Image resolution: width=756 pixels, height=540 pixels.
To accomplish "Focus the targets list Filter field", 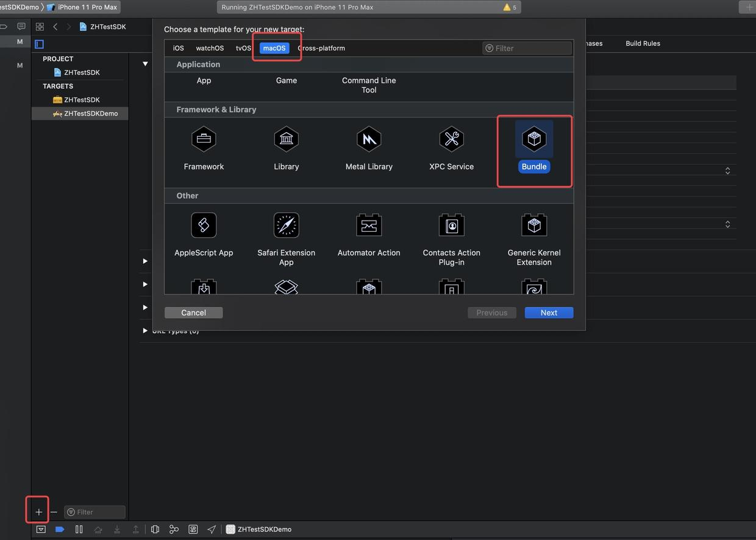I will pyautogui.click(x=95, y=512).
